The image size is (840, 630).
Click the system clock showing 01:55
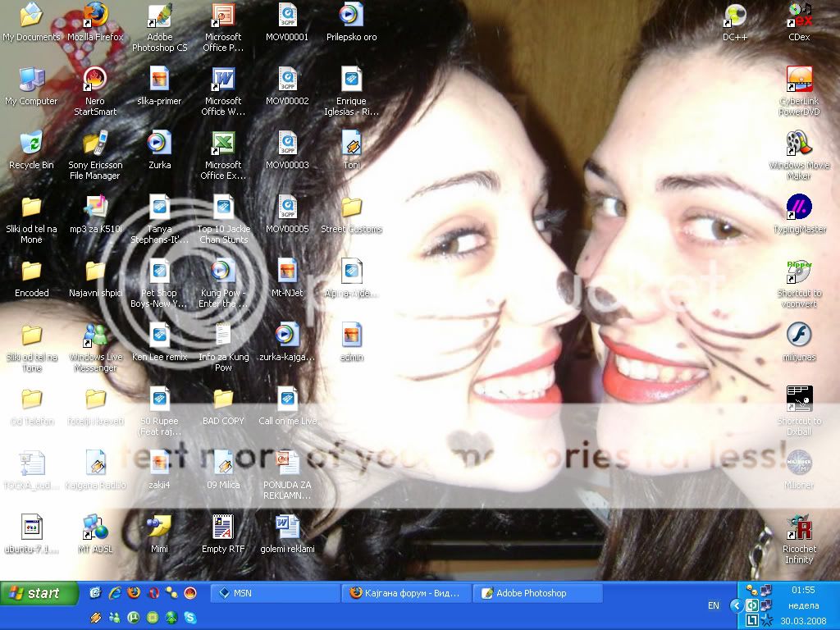click(803, 590)
